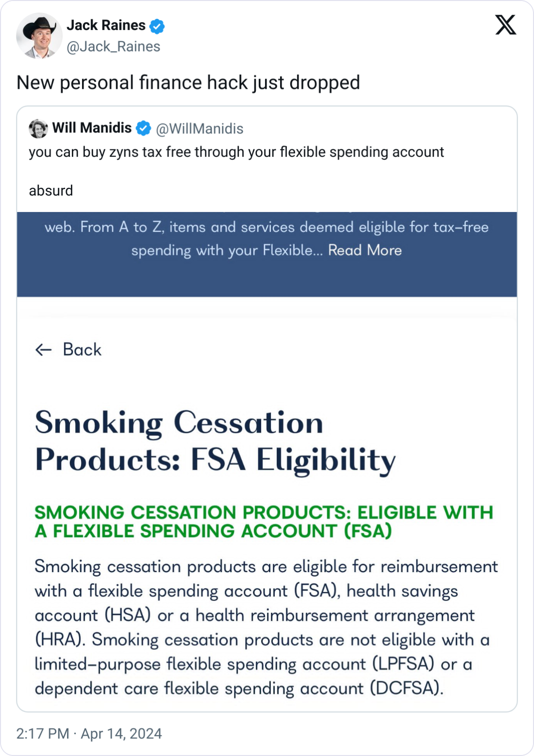The width and height of the screenshot is (534, 756).
Task: Click Will Manidis' small avatar
Action: pos(38,129)
